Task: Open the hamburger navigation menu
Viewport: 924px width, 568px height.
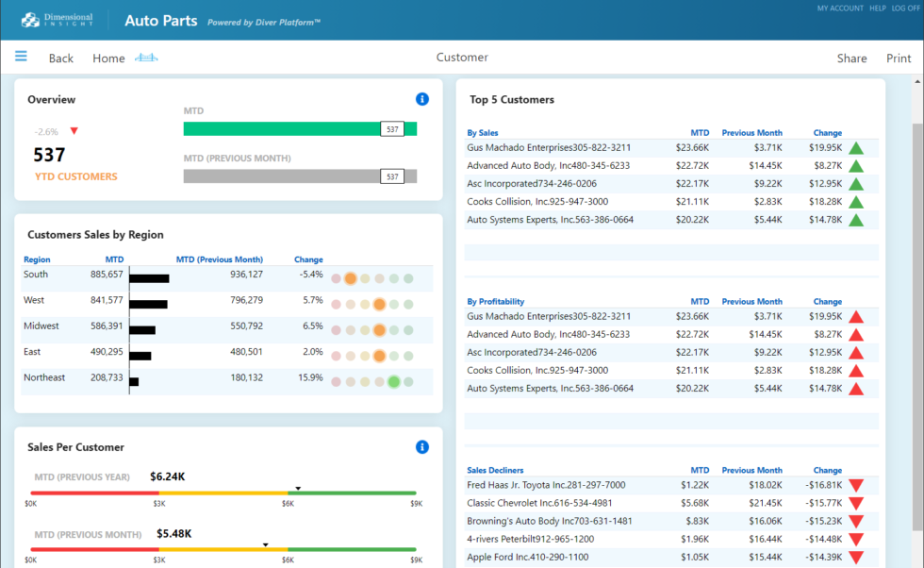Action: coord(21,57)
